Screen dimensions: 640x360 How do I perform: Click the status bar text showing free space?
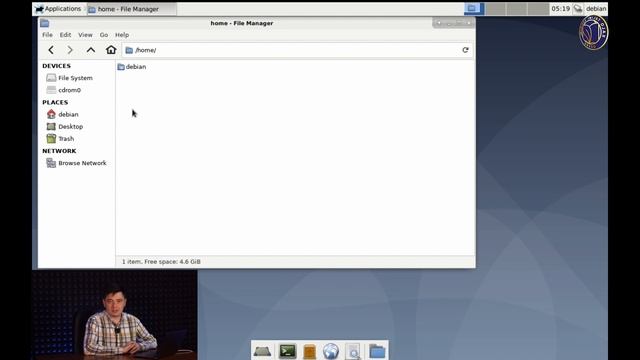[161, 262]
